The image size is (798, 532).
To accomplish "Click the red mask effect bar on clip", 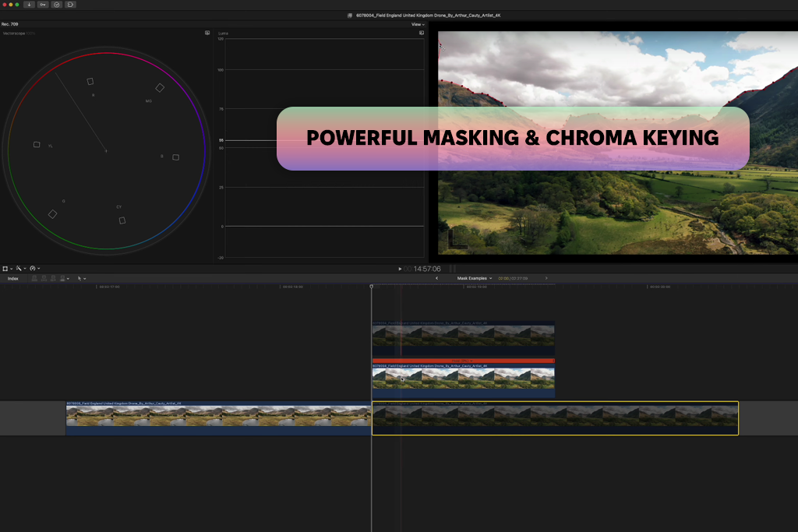I will coord(463,361).
